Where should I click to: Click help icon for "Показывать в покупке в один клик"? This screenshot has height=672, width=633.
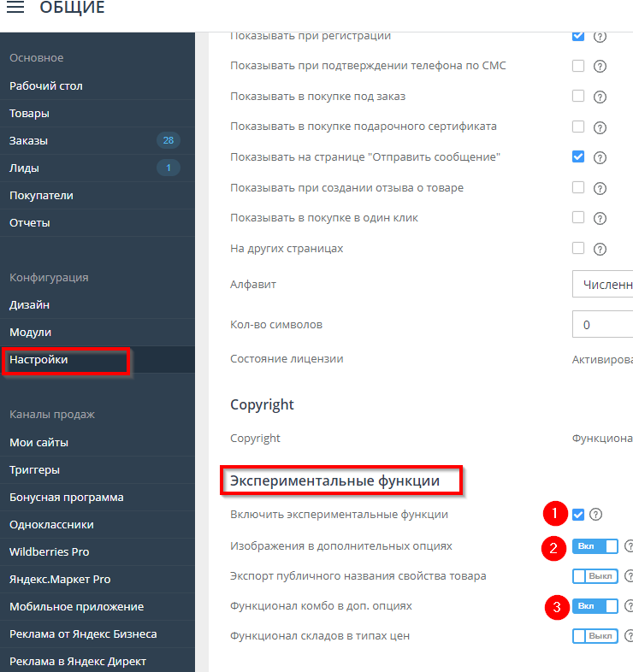(x=600, y=218)
